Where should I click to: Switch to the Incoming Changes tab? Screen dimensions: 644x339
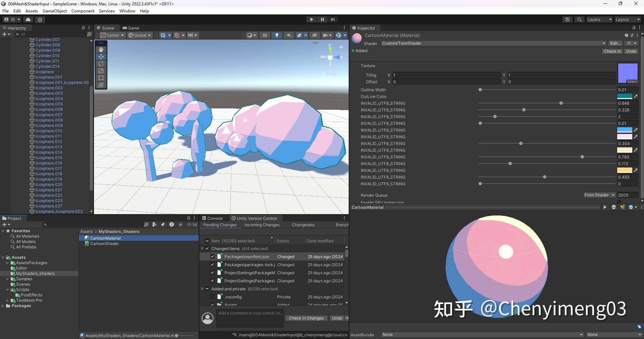coord(262,225)
